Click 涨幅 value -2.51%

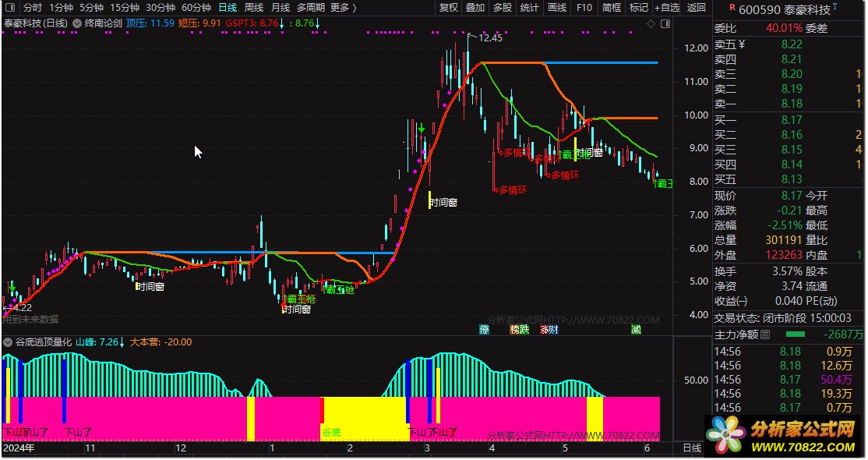pyautogui.click(x=785, y=225)
